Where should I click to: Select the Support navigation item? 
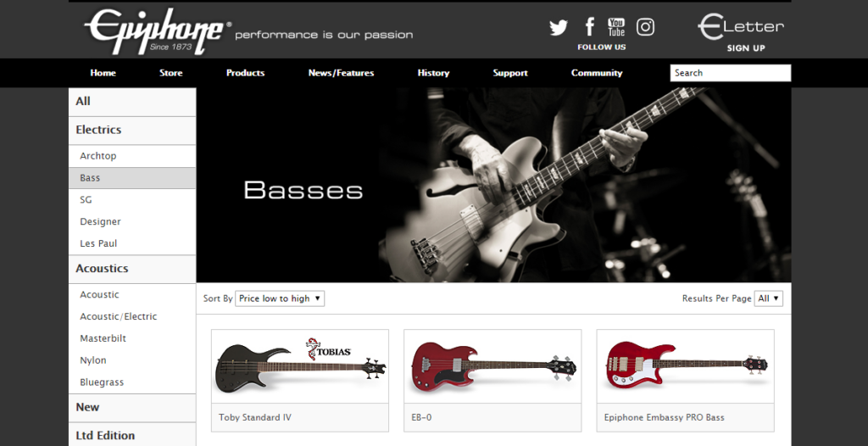coord(509,73)
